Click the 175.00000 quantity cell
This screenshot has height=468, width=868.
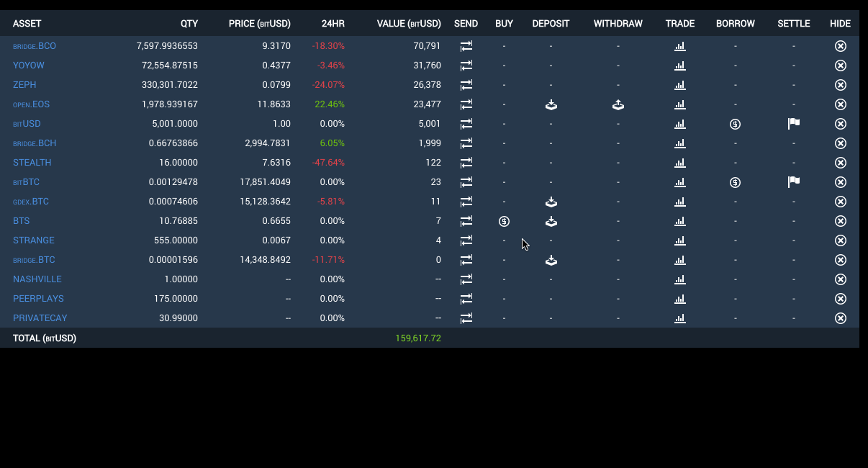pyautogui.click(x=176, y=299)
